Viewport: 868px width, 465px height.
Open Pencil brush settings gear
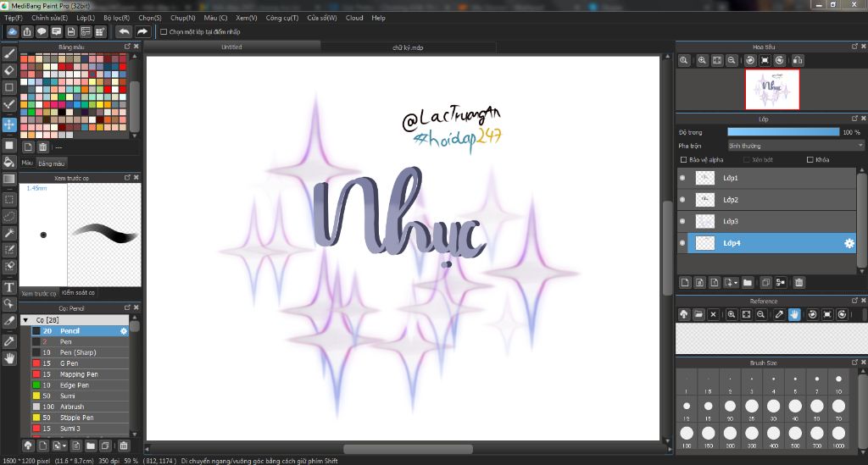click(x=124, y=330)
